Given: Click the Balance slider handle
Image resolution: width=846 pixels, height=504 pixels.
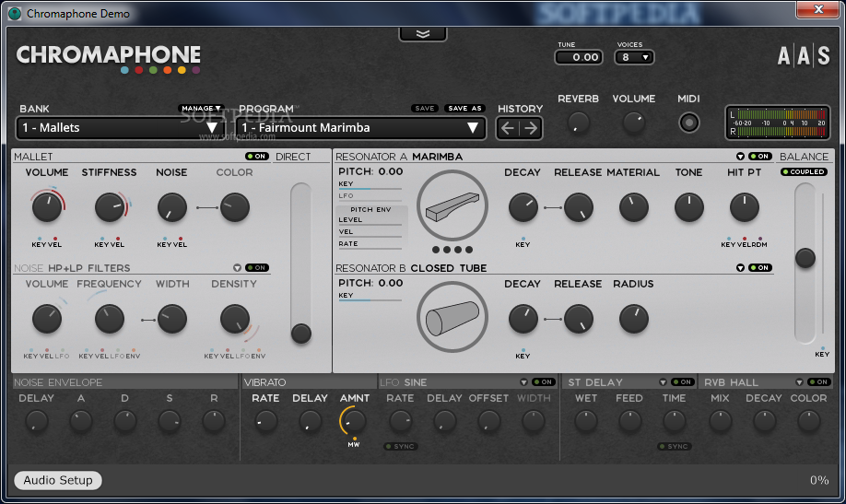Looking at the screenshot, I should (x=805, y=258).
